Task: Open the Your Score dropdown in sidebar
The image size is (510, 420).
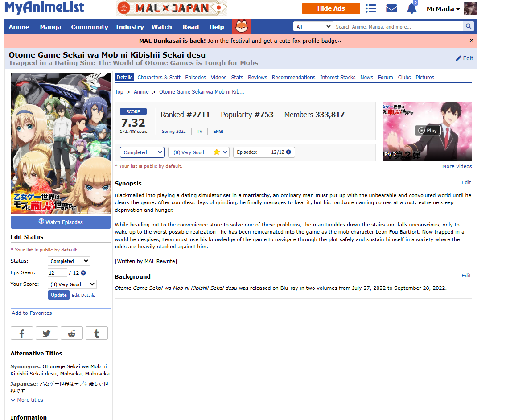Action: click(72, 284)
